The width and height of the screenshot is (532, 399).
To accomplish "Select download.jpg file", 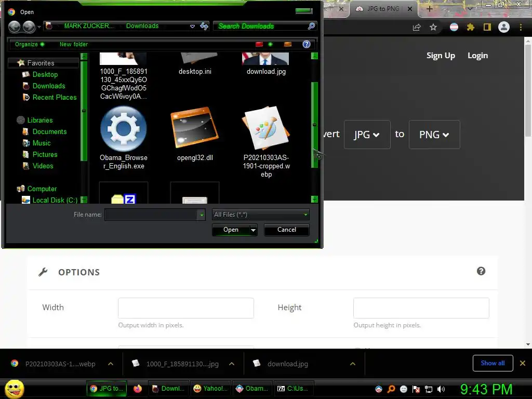I will 266,64.
